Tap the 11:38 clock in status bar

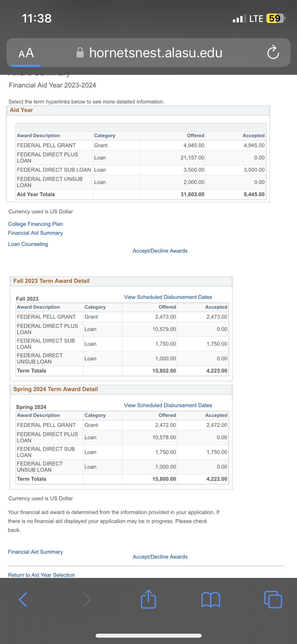pyautogui.click(x=37, y=18)
